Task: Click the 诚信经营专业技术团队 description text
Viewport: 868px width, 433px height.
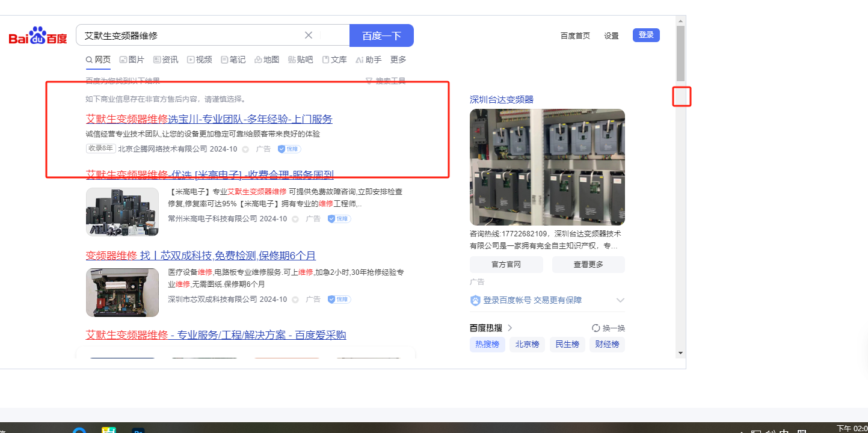Action: (203, 134)
